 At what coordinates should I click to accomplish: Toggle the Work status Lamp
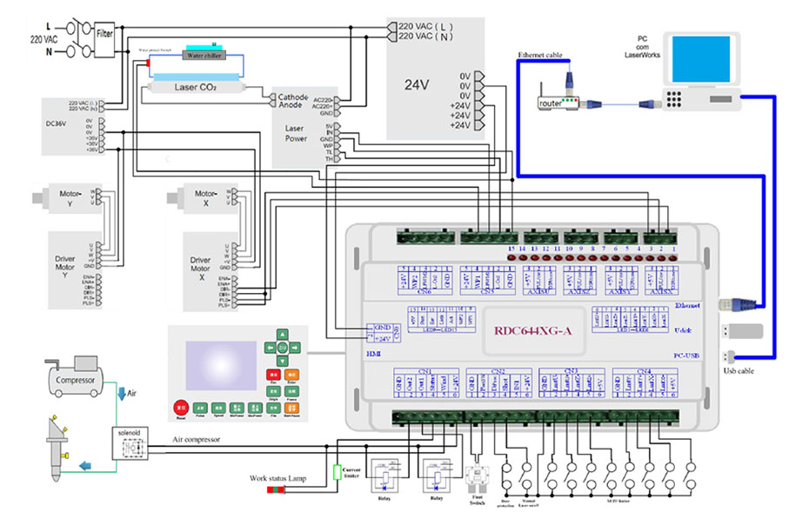click(277, 489)
